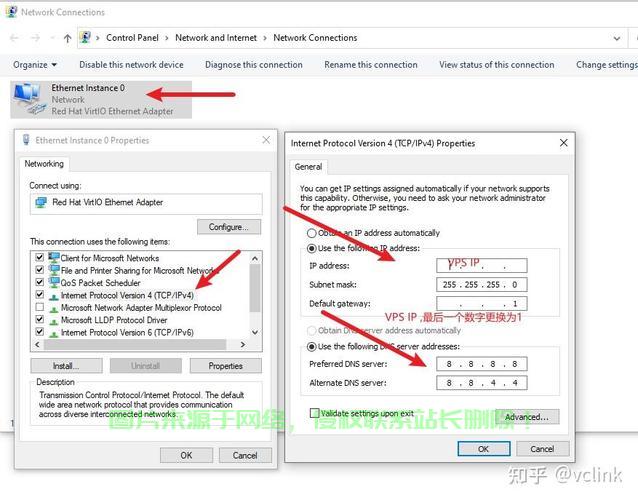Image resolution: width=638 pixels, height=500 pixels.
Task: Uncheck Client for Microsoft Networks
Action: (x=39, y=257)
